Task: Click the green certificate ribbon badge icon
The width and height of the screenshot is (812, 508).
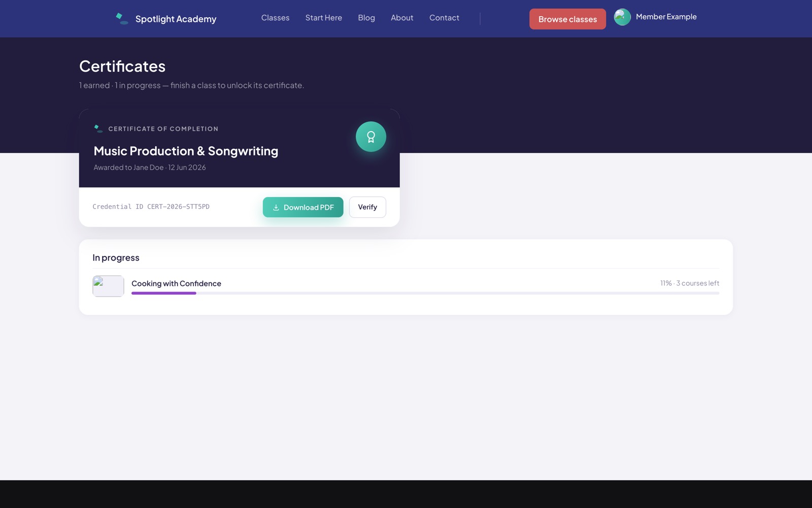Action: click(x=371, y=137)
